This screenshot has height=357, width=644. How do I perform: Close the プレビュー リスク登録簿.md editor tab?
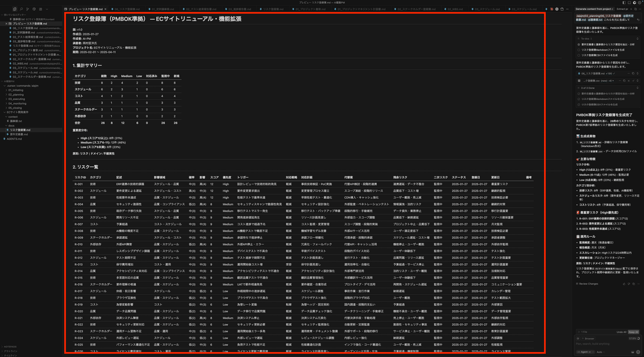click(x=105, y=9)
